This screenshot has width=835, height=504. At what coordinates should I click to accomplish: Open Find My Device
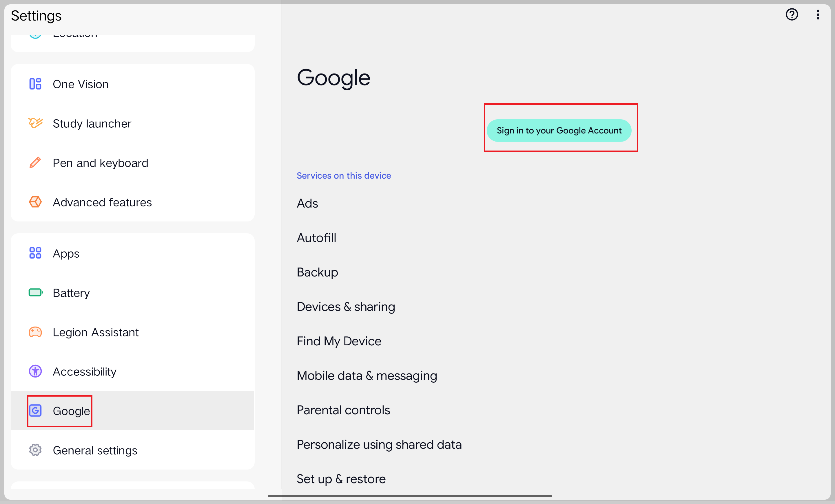[339, 341]
